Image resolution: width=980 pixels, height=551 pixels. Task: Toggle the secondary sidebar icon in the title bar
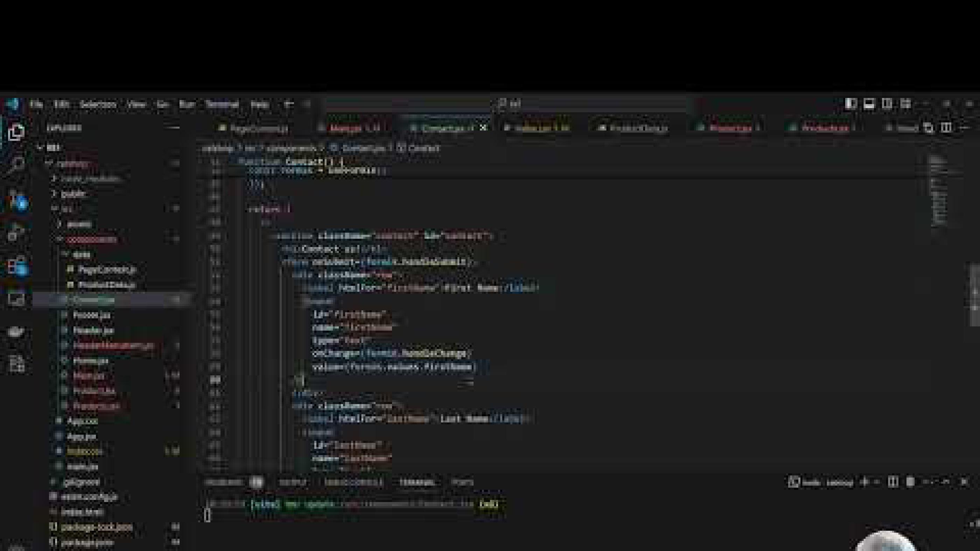[x=887, y=104]
